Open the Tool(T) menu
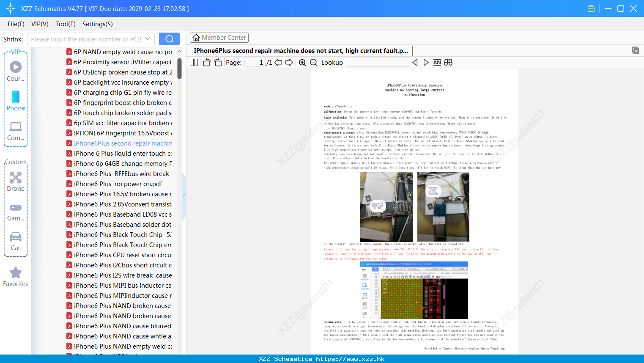Image resolution: width=644 pixels, height=363 pixels. [65, 24]
